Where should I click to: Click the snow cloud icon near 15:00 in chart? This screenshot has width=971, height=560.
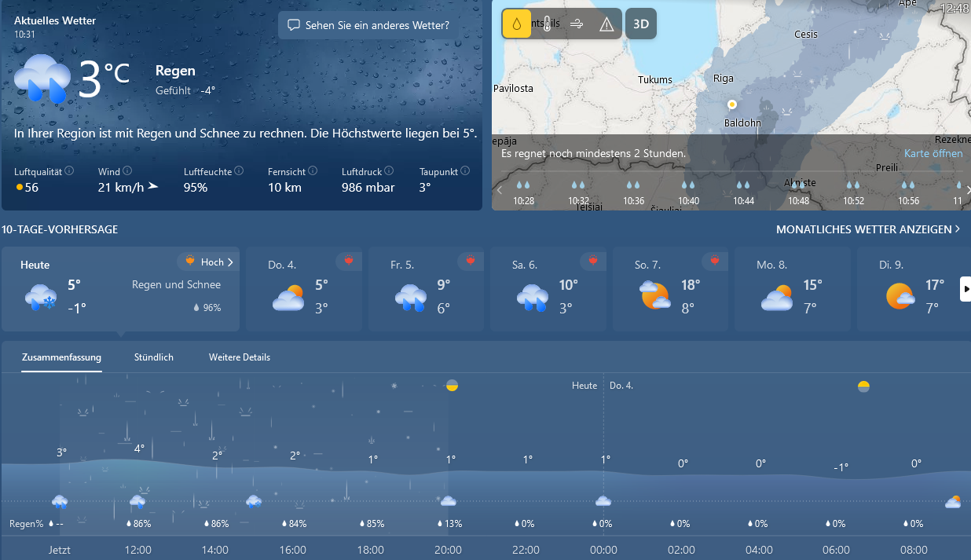(253, 501)
